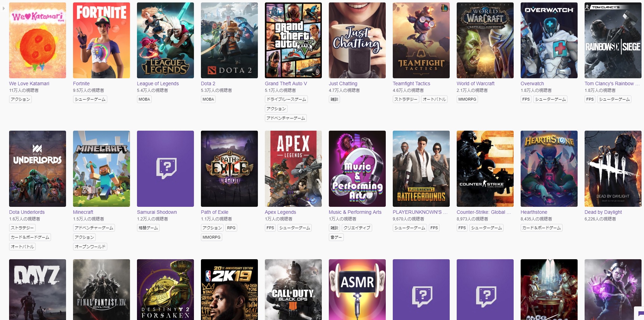This screenshot has width=644, height=320.
Task: Open the Apex Legends box art
Action: point(293,169)
